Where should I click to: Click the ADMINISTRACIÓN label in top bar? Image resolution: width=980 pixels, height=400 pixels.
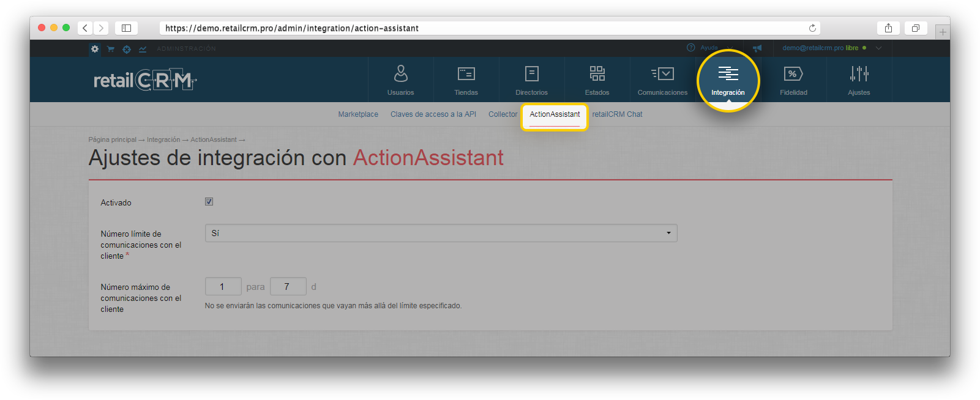click(186, 49)
